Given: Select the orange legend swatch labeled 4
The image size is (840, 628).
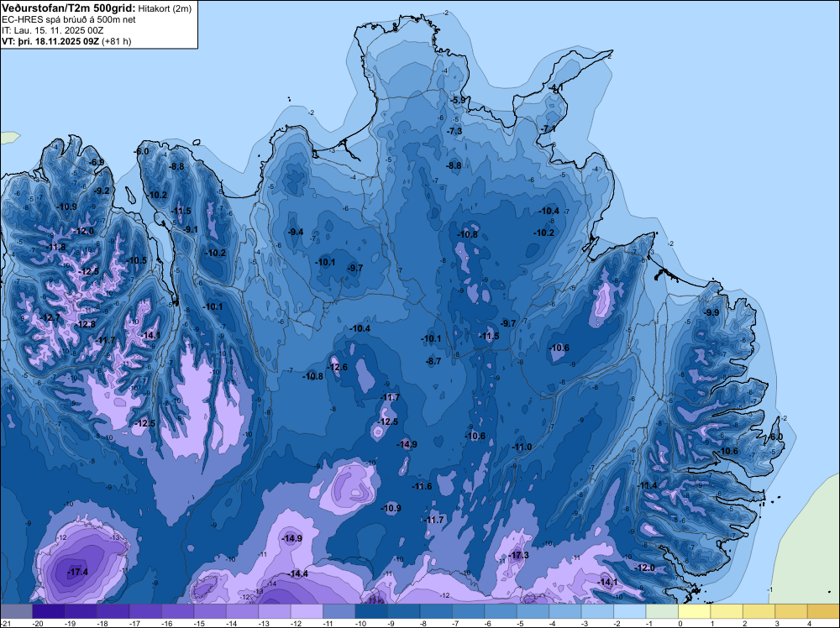Looking at the screenshot, I should [824, 611].
